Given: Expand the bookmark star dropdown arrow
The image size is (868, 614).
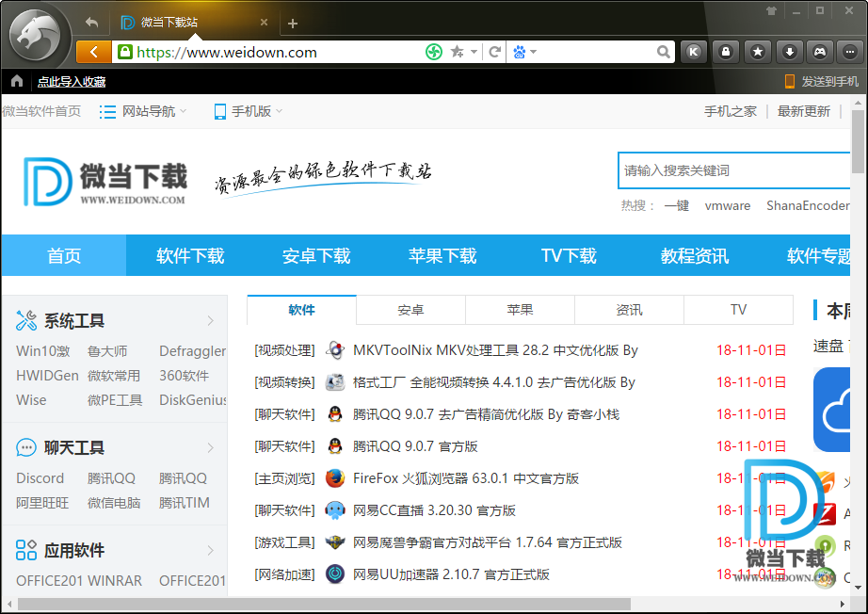Looking at the screenshot, I should click(474, 52).
